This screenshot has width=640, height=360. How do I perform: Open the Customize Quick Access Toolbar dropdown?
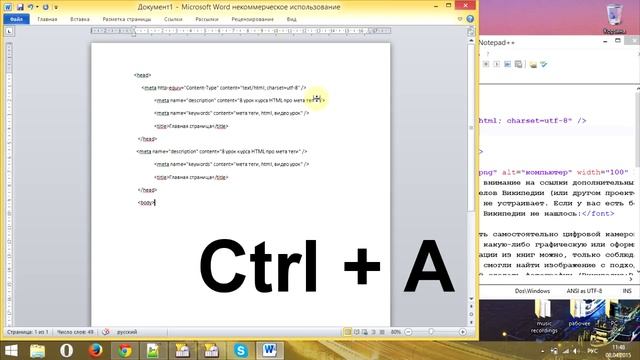coord(56,7)
